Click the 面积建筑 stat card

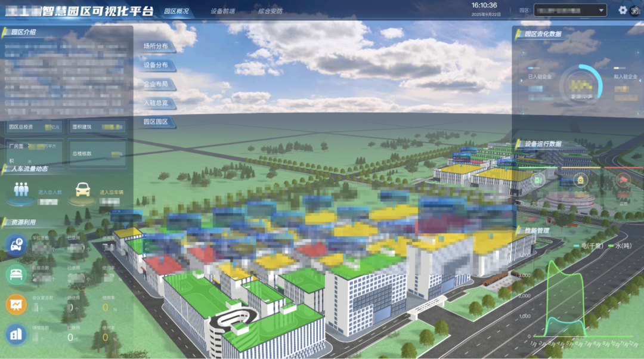pos(97,127)
